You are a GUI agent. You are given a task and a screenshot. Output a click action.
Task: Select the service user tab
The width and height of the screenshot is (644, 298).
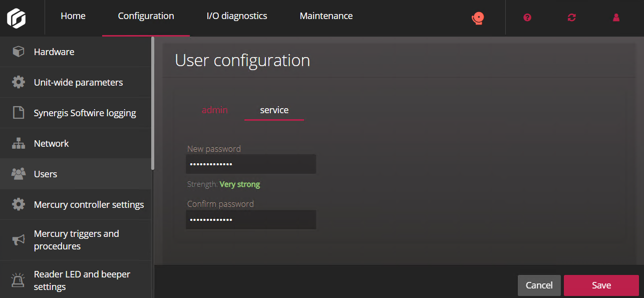(x=274, y=110)
